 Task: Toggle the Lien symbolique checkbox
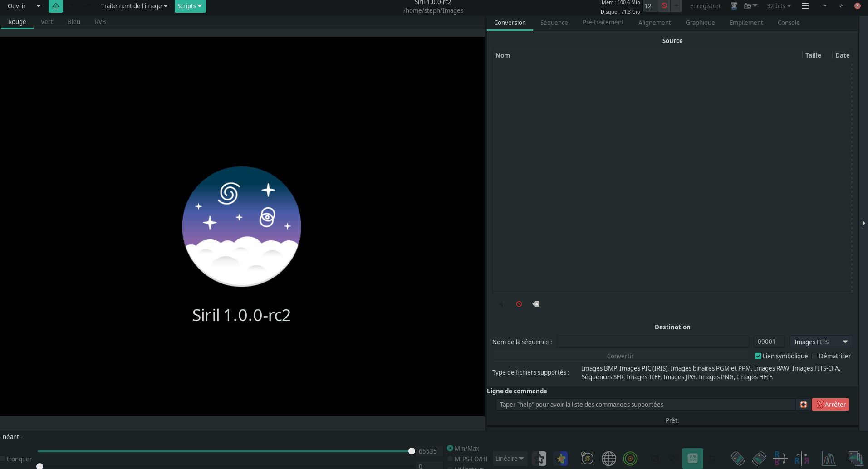coord(758,356)
